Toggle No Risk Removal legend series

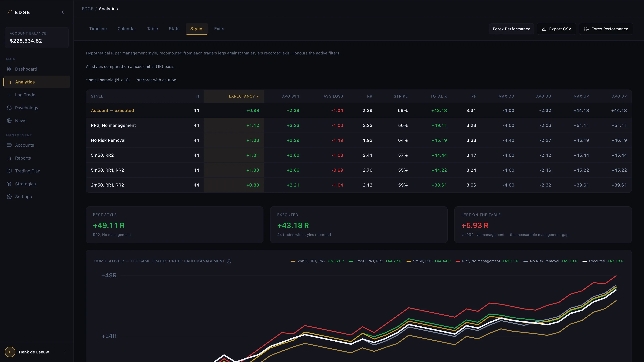click(550, 261)
